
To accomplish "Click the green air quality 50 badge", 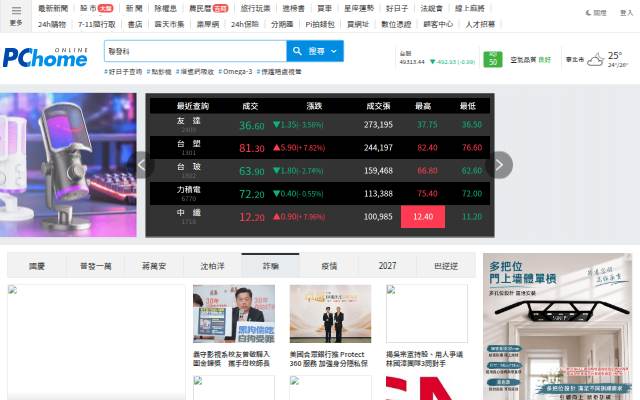I will pyautogui.click(x=493, y=60).
